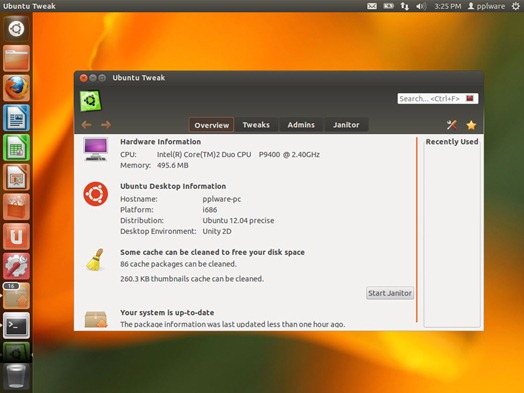Image resolution: width=524 pixels, height=393 pixels.
Task: Switch to the Admins tab
Action: (x=301, y=125)
